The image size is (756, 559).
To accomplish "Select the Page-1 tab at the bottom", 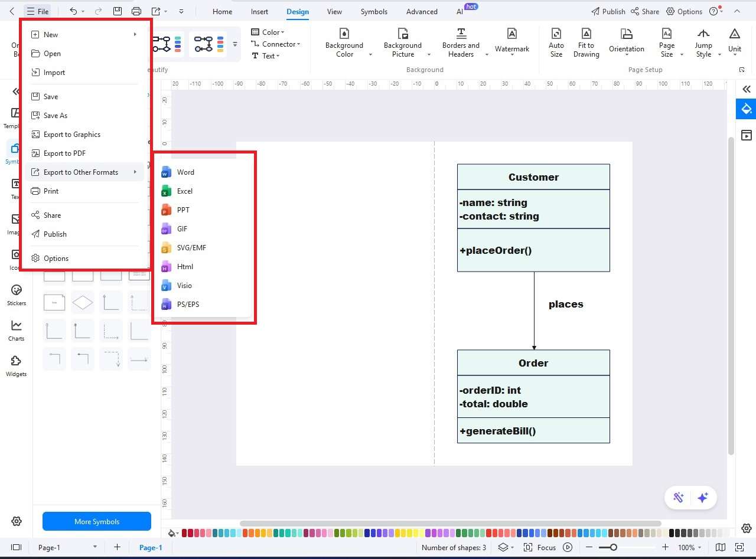I will click(151, 547).
